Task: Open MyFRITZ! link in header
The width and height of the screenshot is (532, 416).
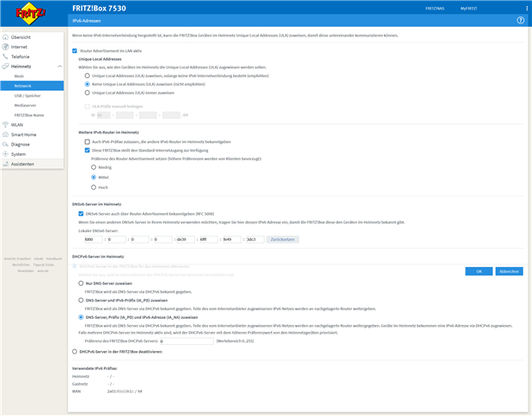Action: click(469, 9)
